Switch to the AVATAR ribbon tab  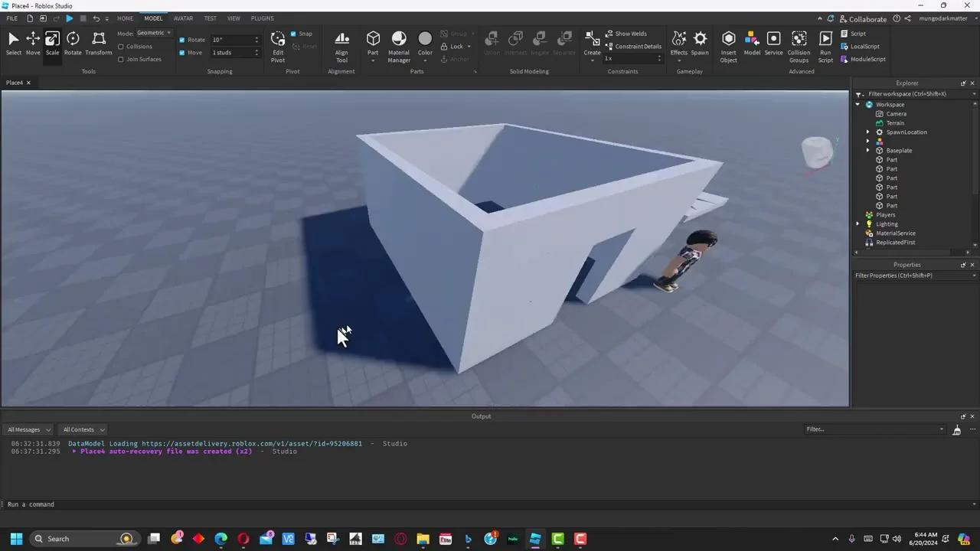point(183,18)
